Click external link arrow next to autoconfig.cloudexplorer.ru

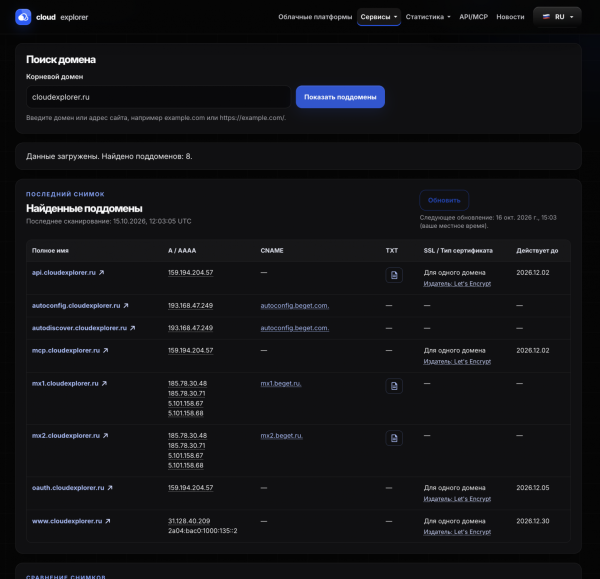click(x=126, y=305)
